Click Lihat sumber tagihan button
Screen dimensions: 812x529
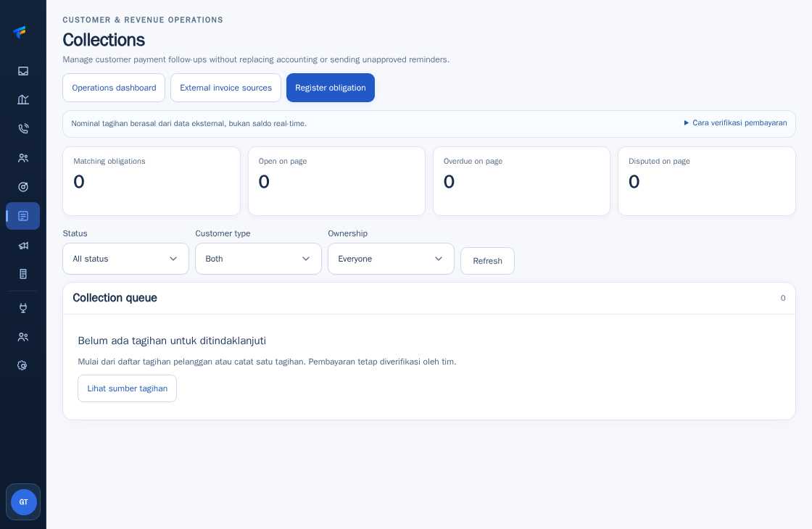point(128,388)
